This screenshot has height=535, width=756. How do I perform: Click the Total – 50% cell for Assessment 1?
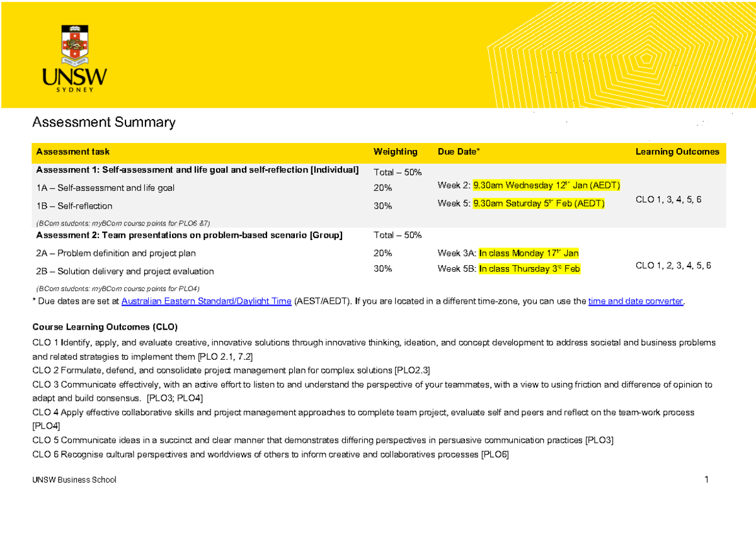398,173
